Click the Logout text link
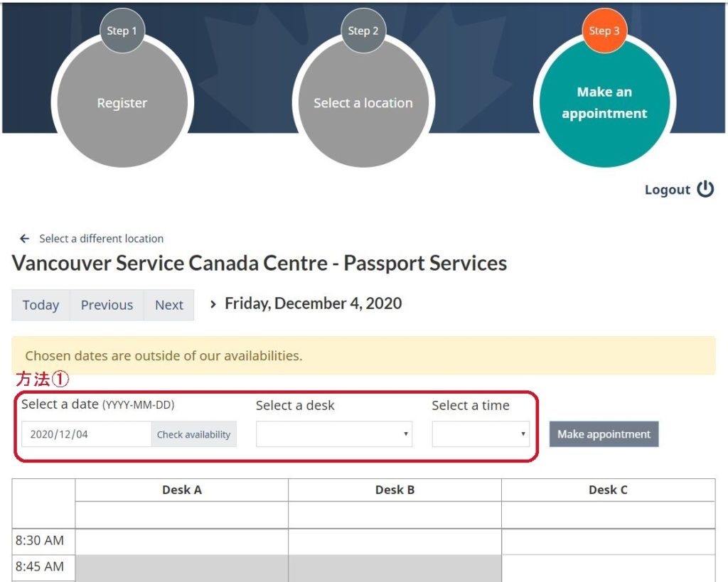728x582 pixels. pyautogui.click(x=667, y=189)
